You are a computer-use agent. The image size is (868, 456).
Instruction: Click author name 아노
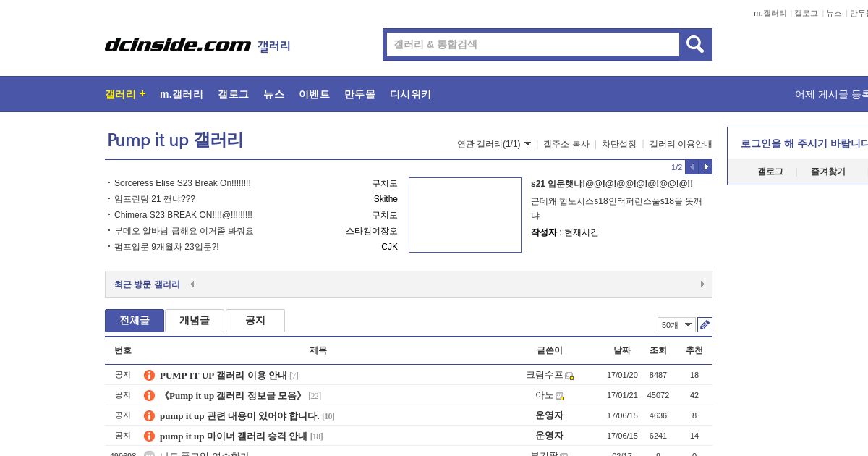(x=545, y=395)
